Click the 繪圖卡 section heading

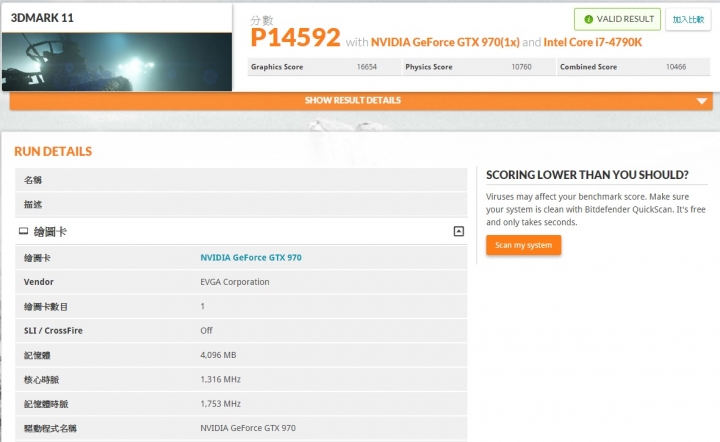50,232
